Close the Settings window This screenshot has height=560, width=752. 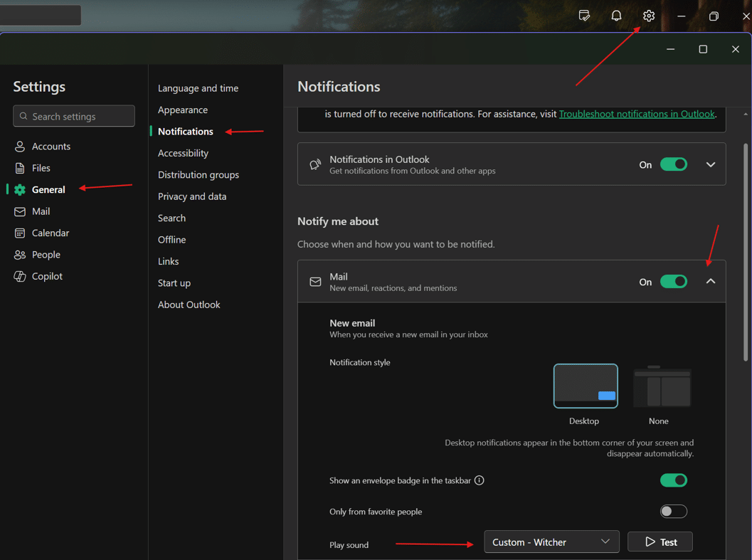coord(735,49)
